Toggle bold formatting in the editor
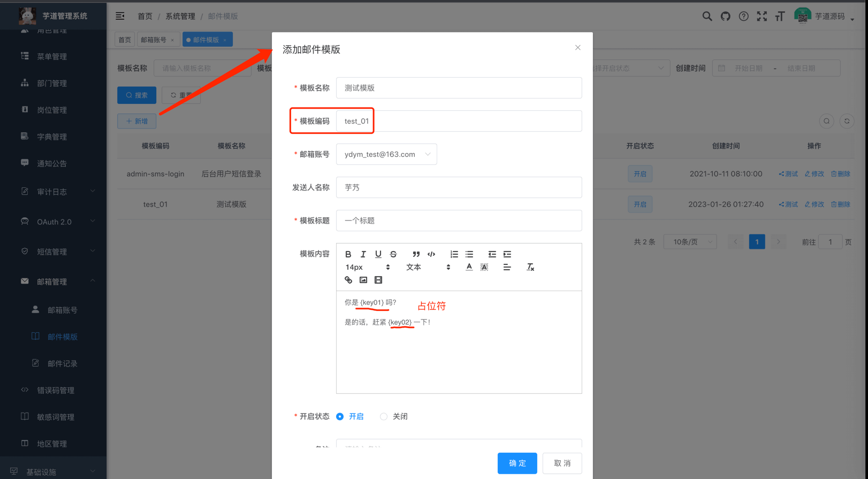The image size is (868, 479). 348,254
